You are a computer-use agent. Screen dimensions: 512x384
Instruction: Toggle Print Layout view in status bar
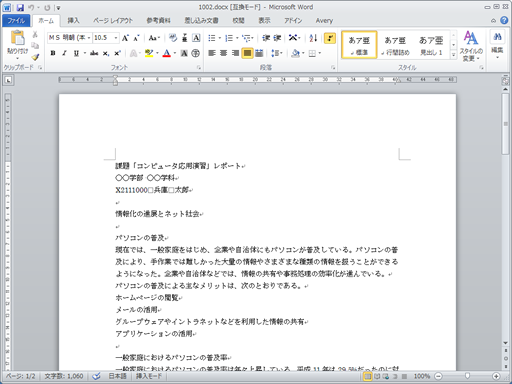pyautogui.click(x=367, y=376)
